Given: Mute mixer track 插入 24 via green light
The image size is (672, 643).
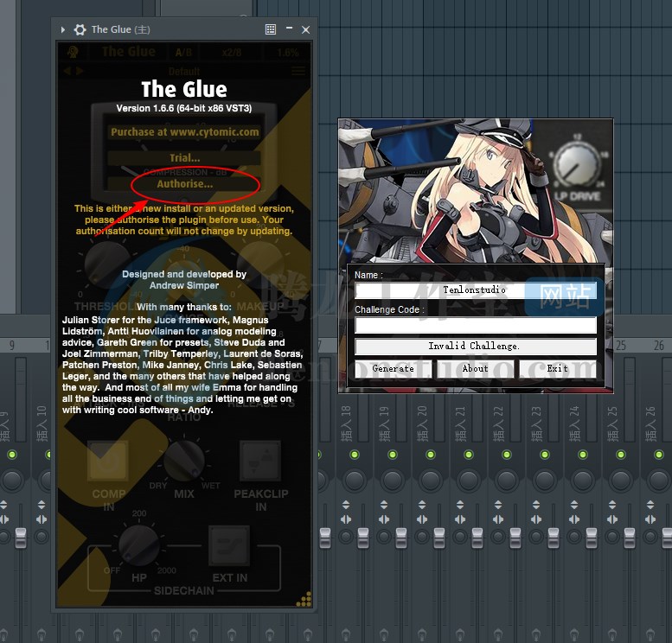Looking at the screenshot, I should [x=583, y=455].
